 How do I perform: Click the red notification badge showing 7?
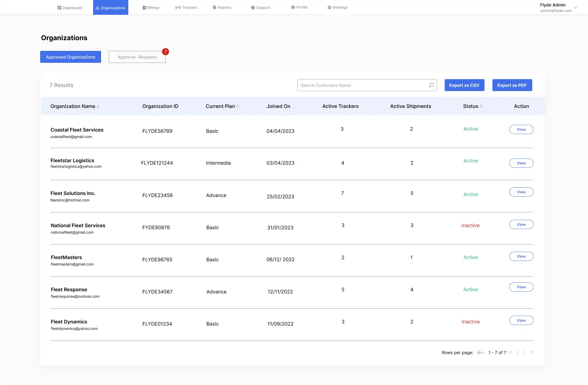(165, 52)
